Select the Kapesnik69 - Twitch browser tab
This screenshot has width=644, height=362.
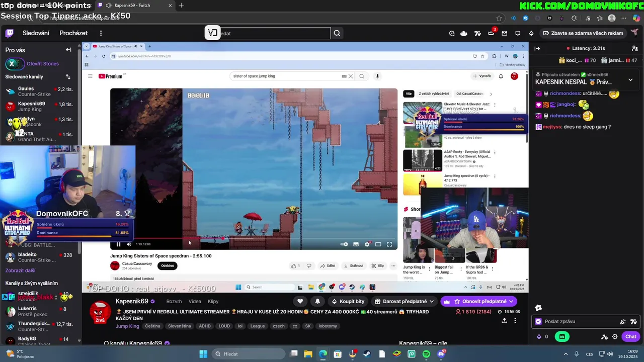point(134,6)
